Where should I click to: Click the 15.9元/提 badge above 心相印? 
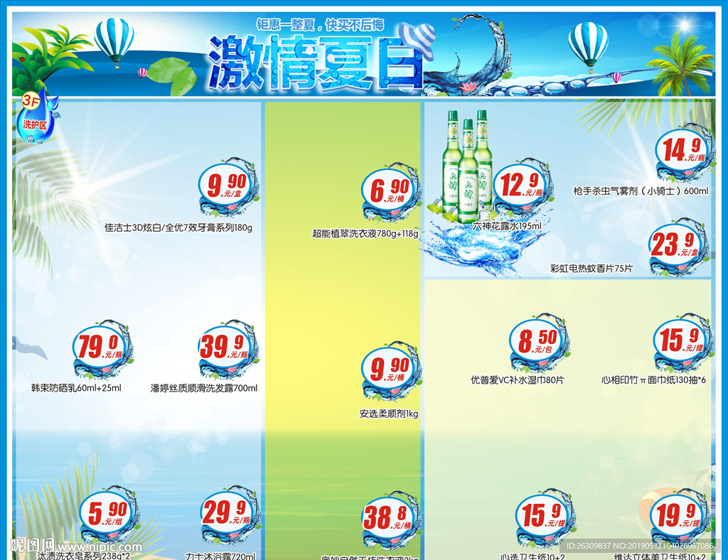point(682,343)
